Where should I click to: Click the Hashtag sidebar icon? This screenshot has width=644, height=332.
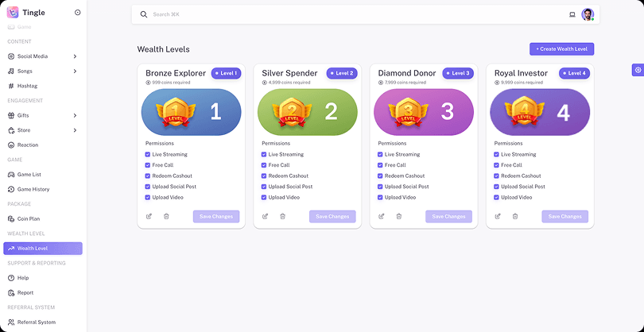11,86
